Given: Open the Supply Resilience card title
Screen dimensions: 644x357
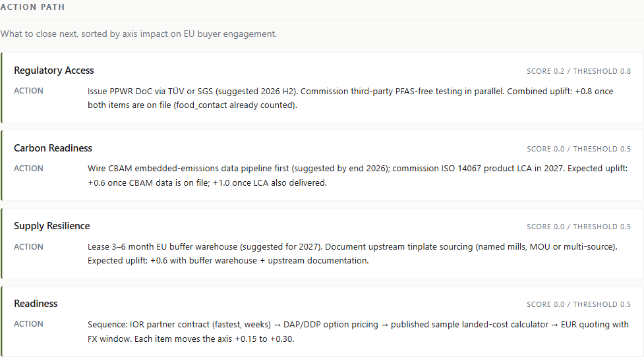Looking at the screenshot, I should (x=52, y=226).
